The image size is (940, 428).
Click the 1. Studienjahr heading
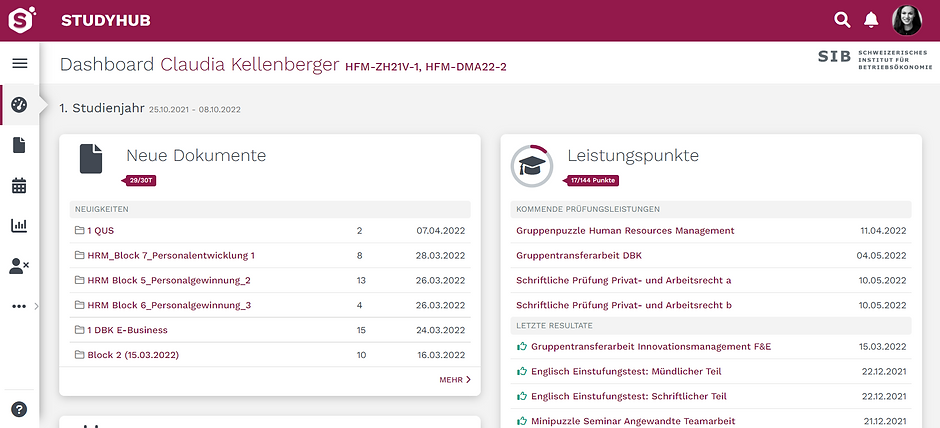102,108
